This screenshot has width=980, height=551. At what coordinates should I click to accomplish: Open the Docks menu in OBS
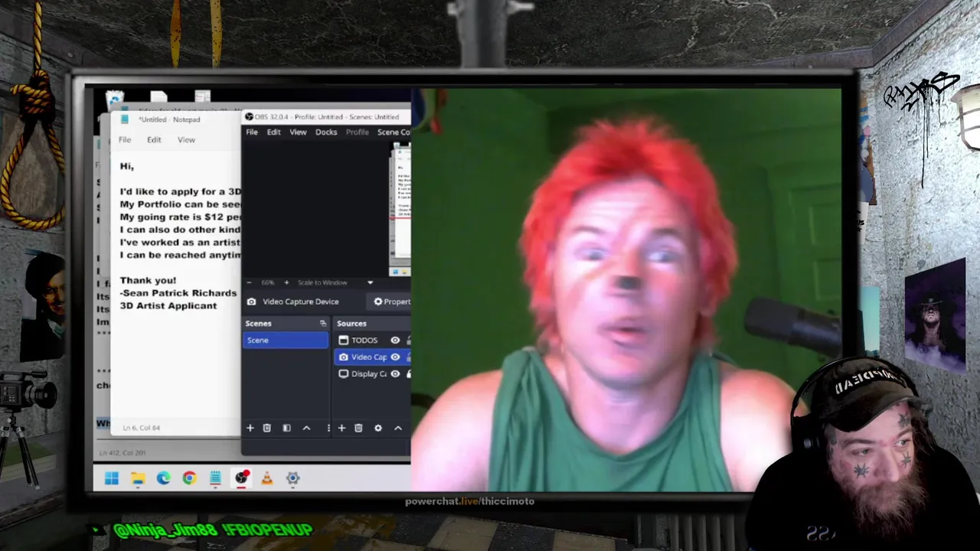326,132
